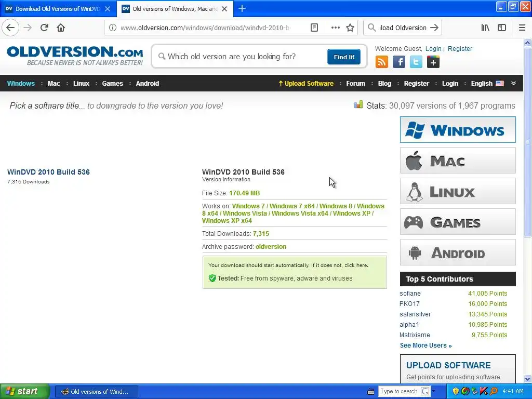Visit the Twitter page icon
Viewport: 532px width, 399px height.
[416, 62]
